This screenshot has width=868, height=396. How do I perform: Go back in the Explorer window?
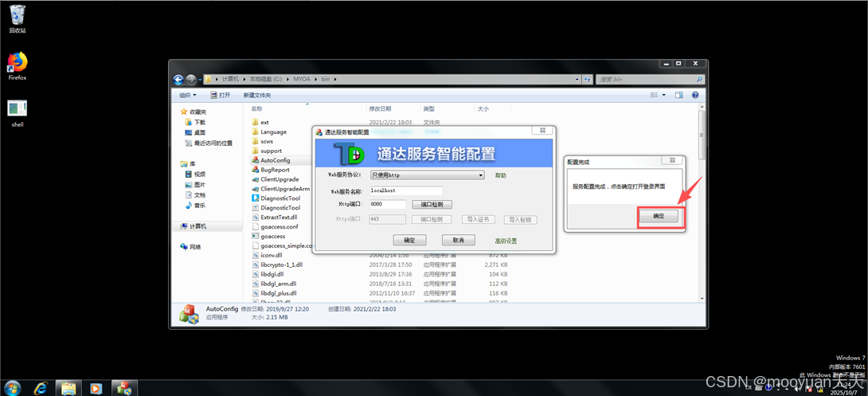178,79
